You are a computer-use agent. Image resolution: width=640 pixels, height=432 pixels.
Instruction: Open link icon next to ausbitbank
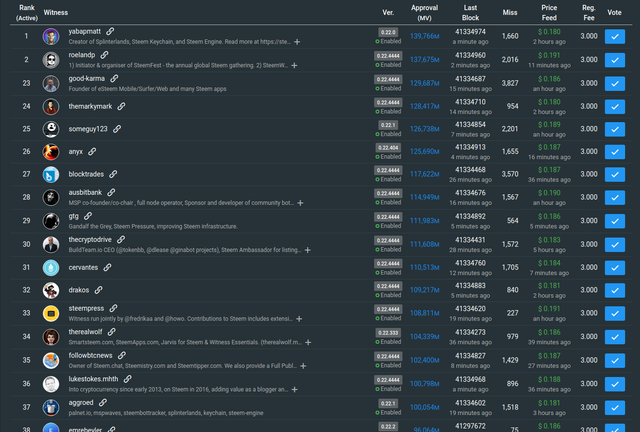click(111, 192)
